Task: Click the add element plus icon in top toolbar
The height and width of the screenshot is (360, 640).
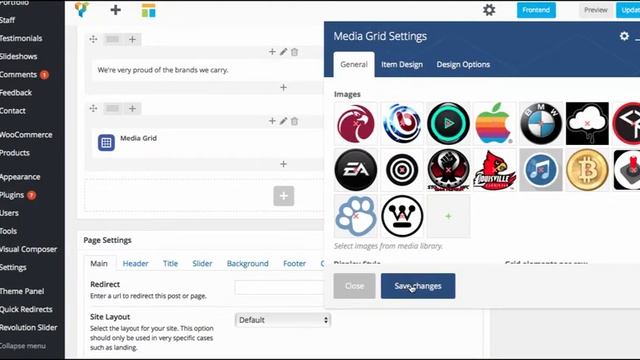Action: point(116,10)
